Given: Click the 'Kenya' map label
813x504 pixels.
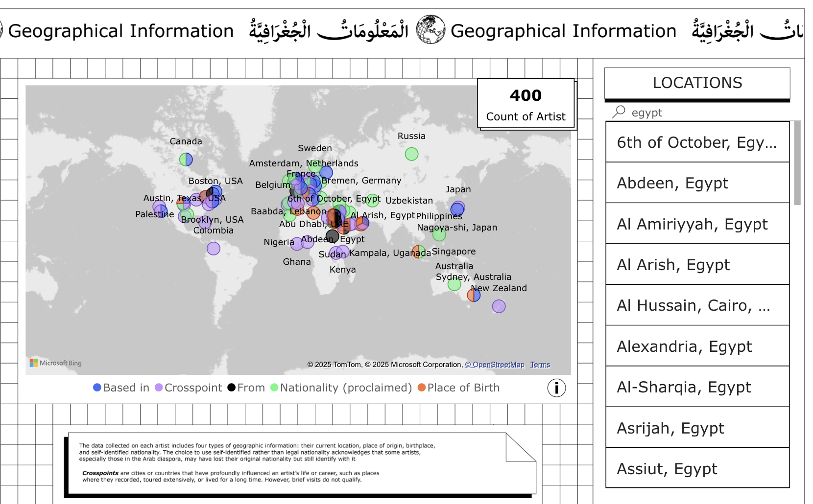Looking at the screenshot, I should click(x=343, y=270).
